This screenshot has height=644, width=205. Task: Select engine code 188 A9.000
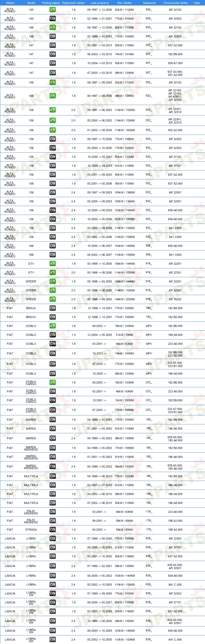coord(175,335)
